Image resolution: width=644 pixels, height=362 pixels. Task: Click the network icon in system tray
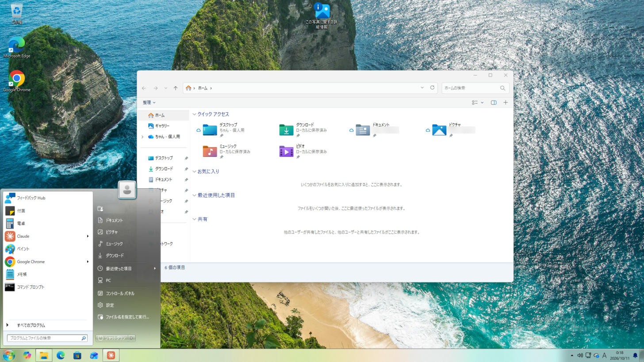tap(588, 355)
